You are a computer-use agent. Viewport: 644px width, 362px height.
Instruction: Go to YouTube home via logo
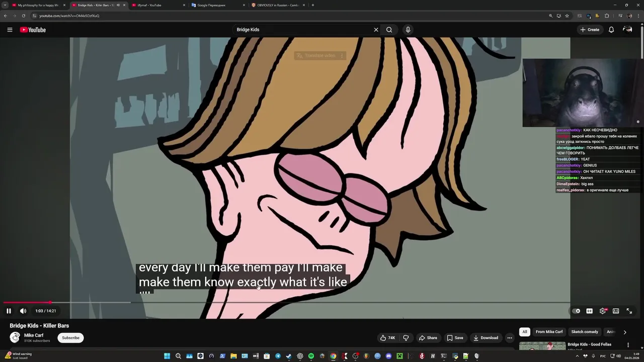(33, 30)
